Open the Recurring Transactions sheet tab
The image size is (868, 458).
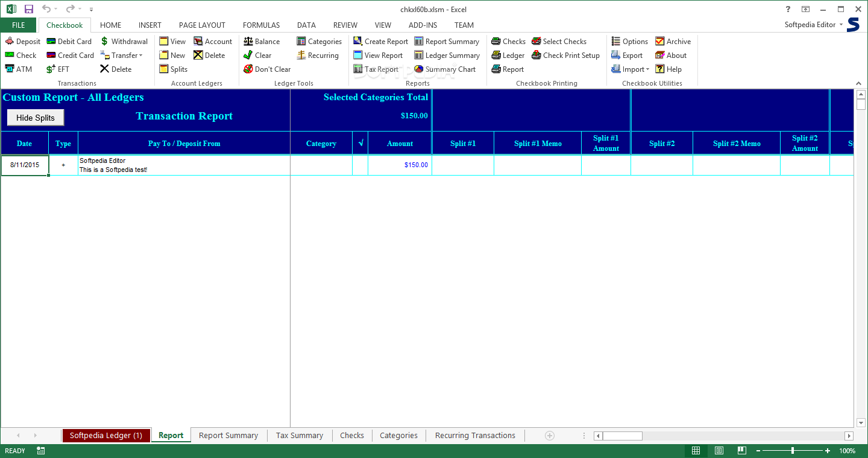point(475,435)
